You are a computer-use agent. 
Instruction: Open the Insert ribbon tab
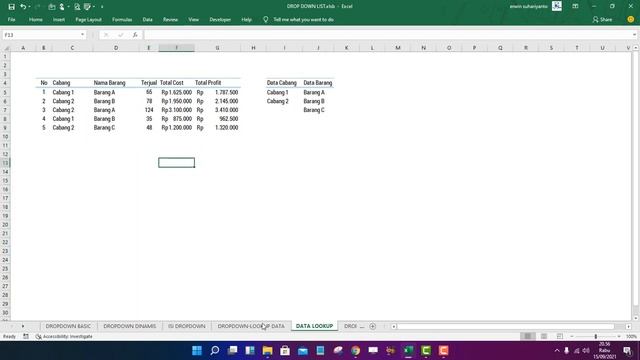pos(59,20)
